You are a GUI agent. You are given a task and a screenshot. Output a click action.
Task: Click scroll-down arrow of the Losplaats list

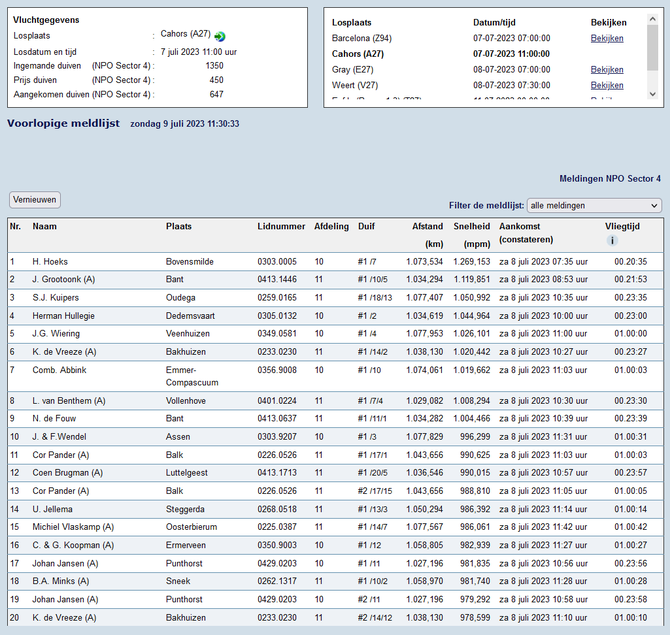(652, 94)
